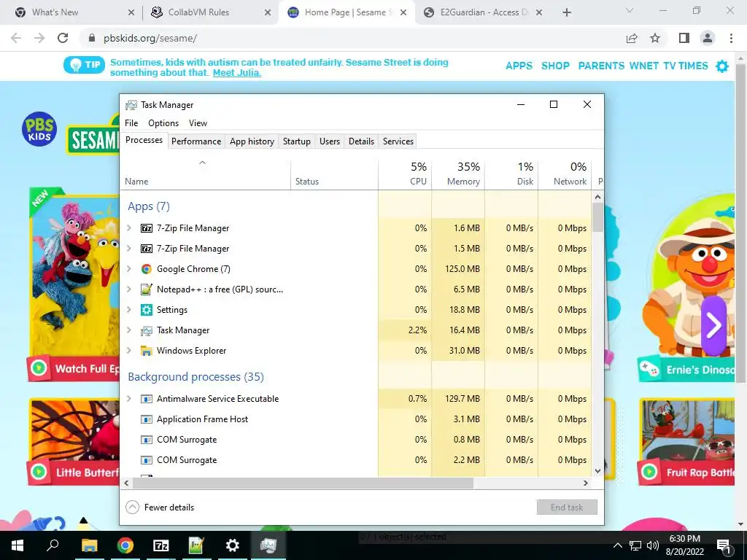This screenshot has width=747, height=560.
Task: Open a new browser tab
Action: point(566,12)
